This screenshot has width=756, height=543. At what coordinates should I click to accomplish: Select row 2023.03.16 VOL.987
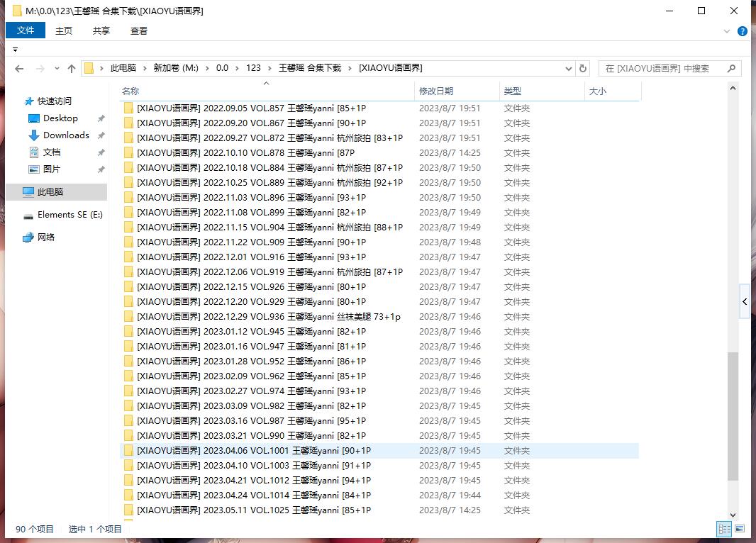(x=379, y=420)
